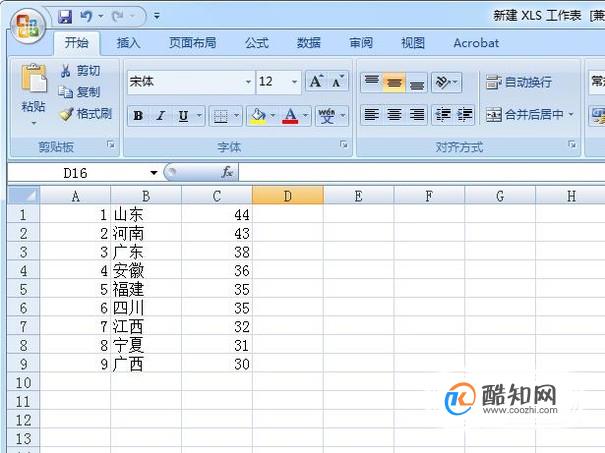Click the fx insert function icon
This screenshot has width=605, height=453.
coord(227,172)
